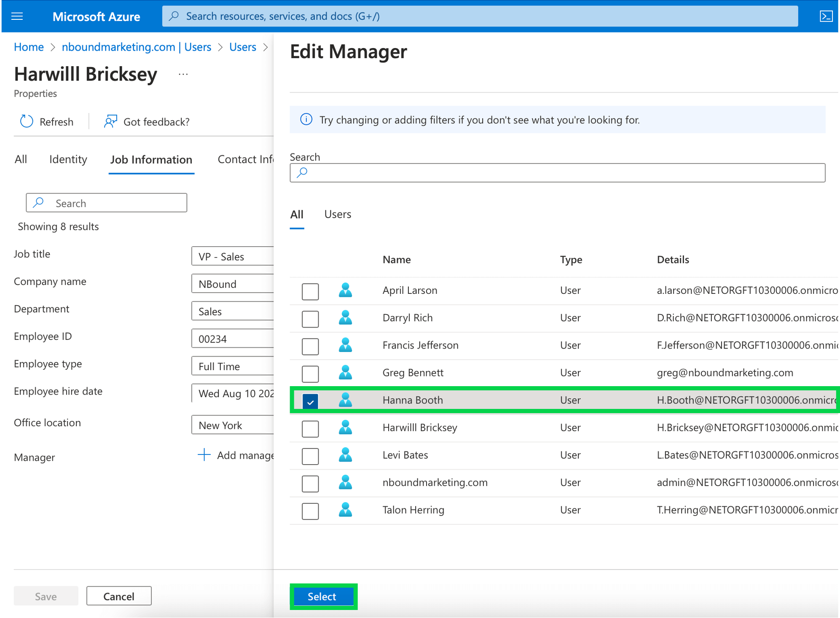The width and height of the screenshot is (840, 618).
Task: Launch Cloud Shell from the top bar
Action: (x=826, y=16)
